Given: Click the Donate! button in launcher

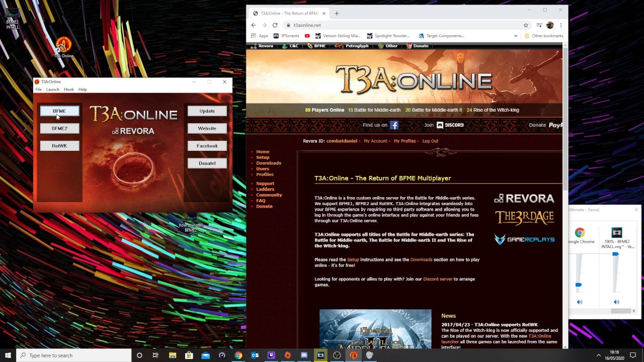Looking at the screenshot, I should [x=207, y=163].
